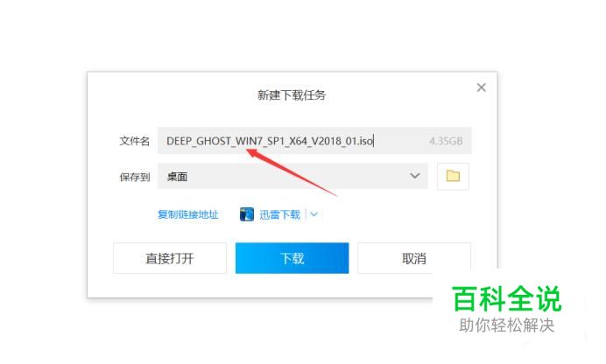Click the 新建下载任务 dialog title
The width and height of the screenshot is (606, 364).
click(x=292, y=95)
